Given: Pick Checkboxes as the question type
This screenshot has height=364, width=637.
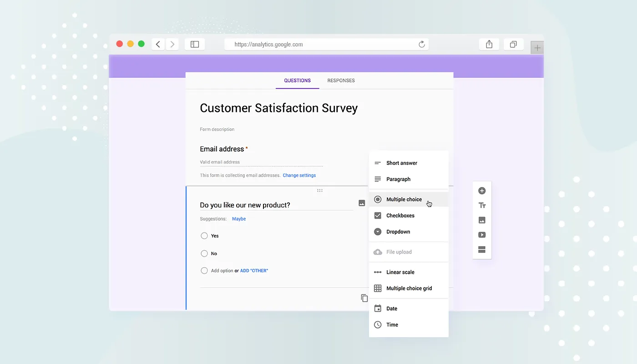Looking at the screenshot, I should (400, 215).
